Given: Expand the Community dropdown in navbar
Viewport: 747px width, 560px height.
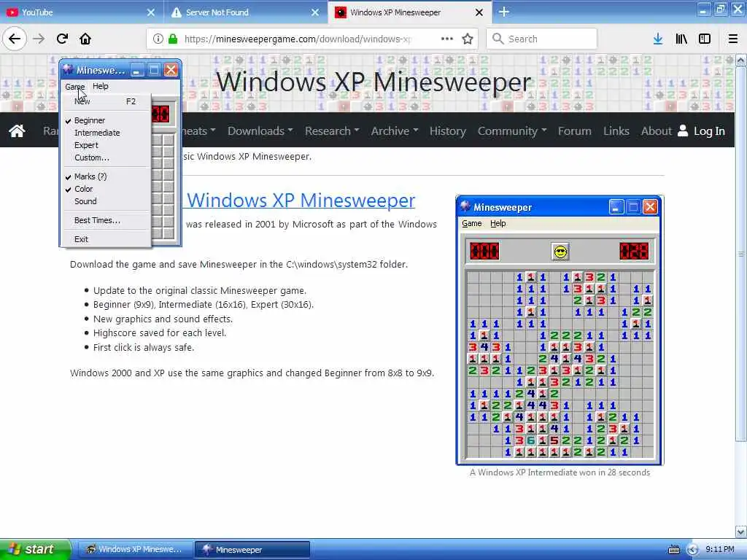Looking at the screenshot, I should (512, 131).
